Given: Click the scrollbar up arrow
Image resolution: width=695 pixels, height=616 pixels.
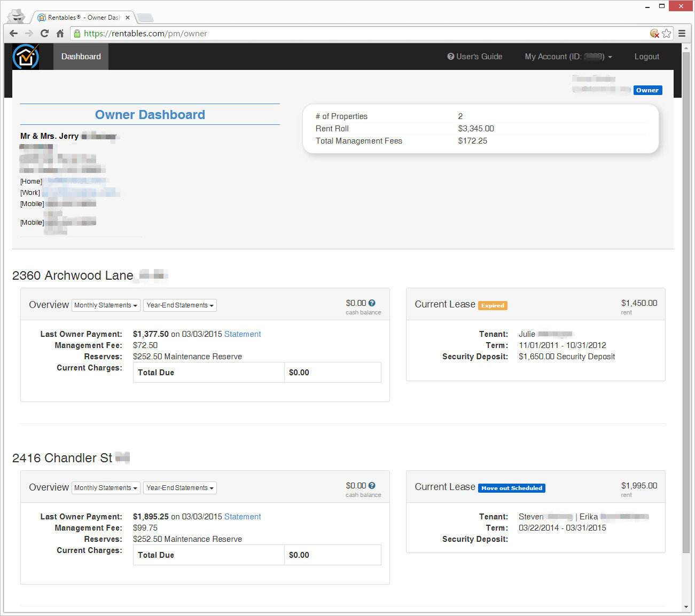Looking at the screenshot, I should [x=686, y=48].
